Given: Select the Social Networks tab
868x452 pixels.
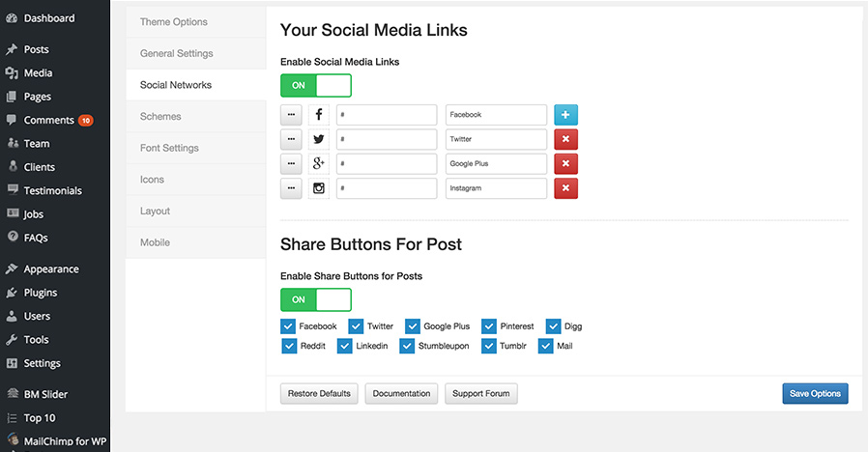Looking at the screenshot, I should click(x=196, y=85).
